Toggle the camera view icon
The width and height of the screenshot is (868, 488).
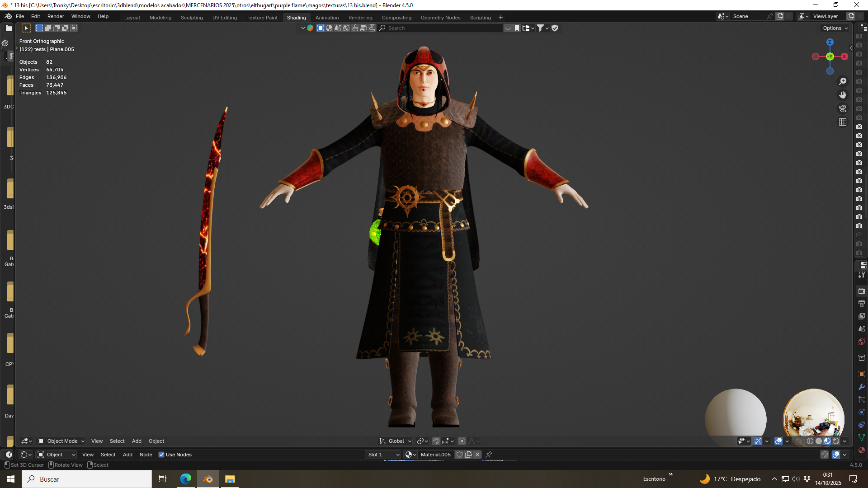tap(843, 108)
